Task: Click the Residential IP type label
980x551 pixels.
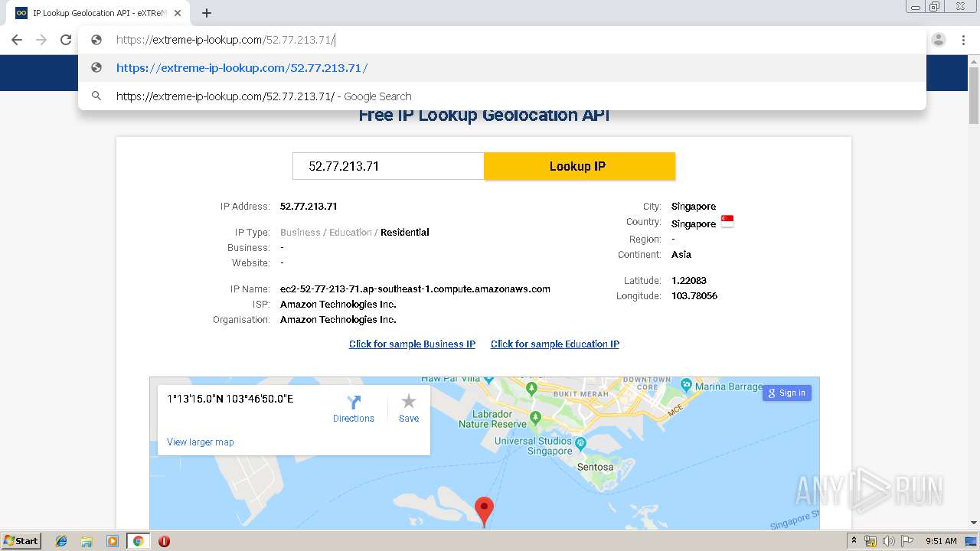Action: coord(404,232)
